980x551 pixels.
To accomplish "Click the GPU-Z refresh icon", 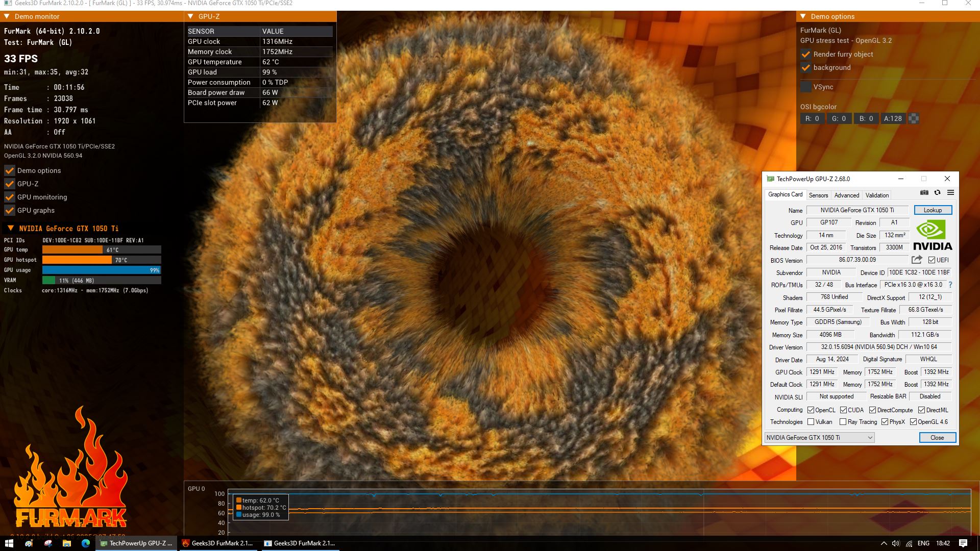I will pos(937,193).
